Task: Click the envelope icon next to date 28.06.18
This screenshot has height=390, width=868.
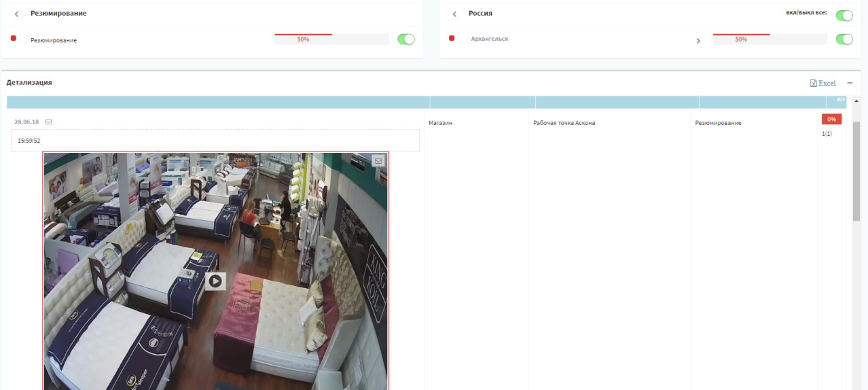Action: click(48, 122)
